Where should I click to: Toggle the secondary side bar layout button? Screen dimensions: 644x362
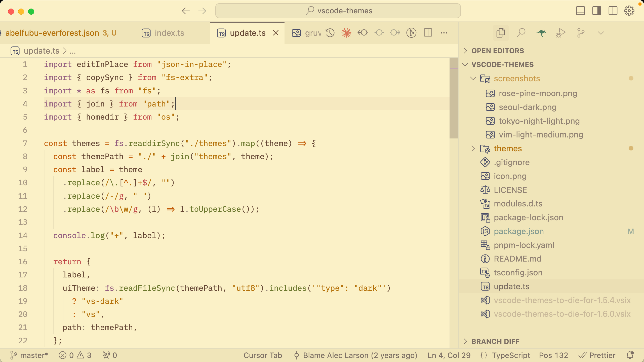point(613,11)
